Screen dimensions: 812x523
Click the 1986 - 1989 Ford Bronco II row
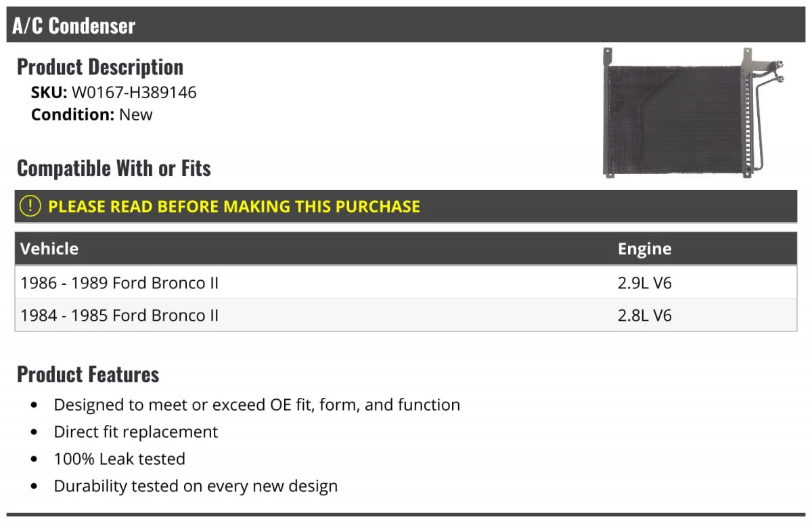(406, 283)
